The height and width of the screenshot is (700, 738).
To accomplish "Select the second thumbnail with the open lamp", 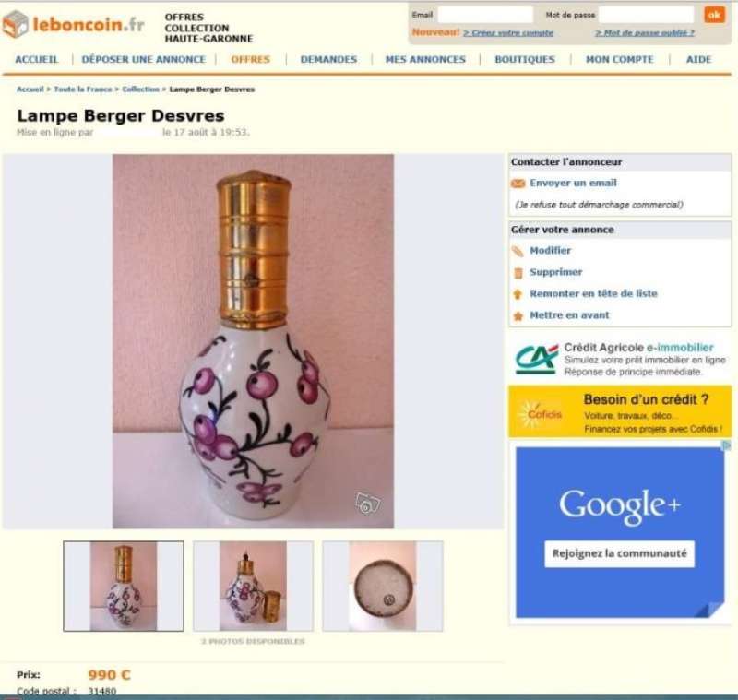I will 253,587.
